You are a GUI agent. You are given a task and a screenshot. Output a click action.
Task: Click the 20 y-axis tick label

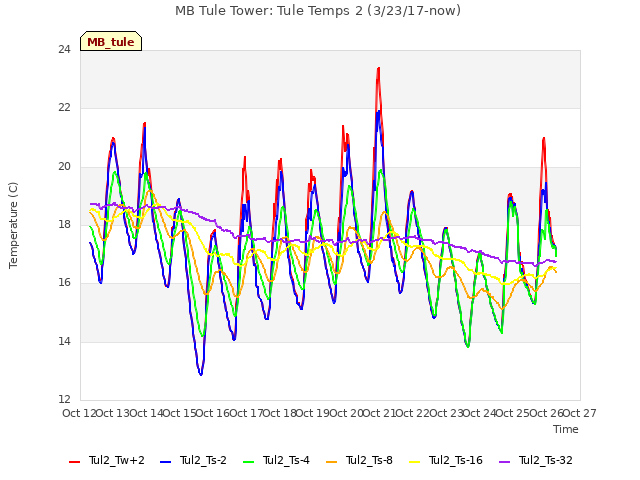point(64,167)
